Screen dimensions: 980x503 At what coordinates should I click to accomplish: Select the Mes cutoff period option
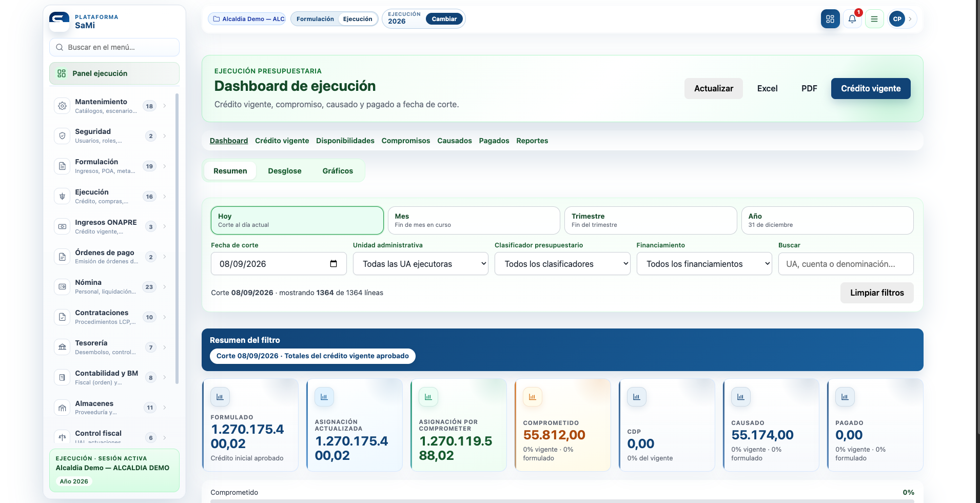474,220
